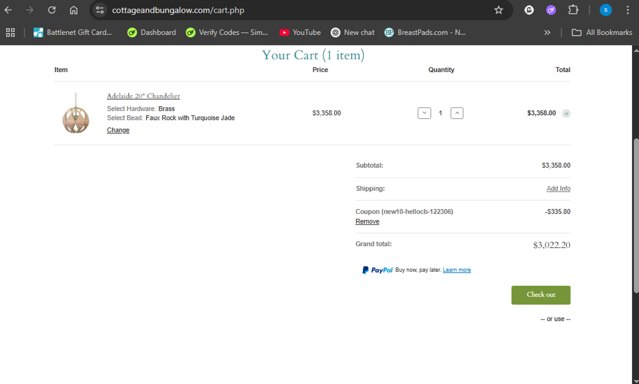This screenshot has height=384, width=639.
Task: Click the quantity value 1
Action: (x=440, y=113)
